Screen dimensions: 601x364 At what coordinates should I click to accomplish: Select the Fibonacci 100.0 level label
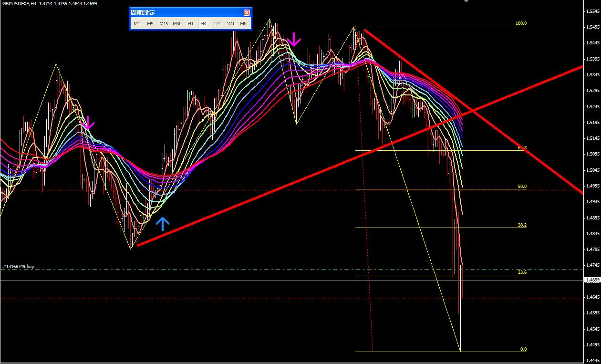click(x=521, y=23)
